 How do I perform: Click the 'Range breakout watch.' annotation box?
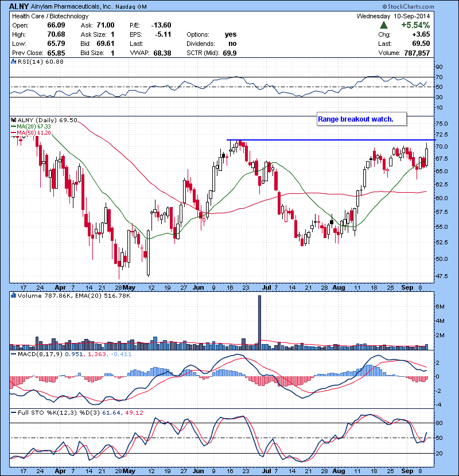(x=361, y=119)
